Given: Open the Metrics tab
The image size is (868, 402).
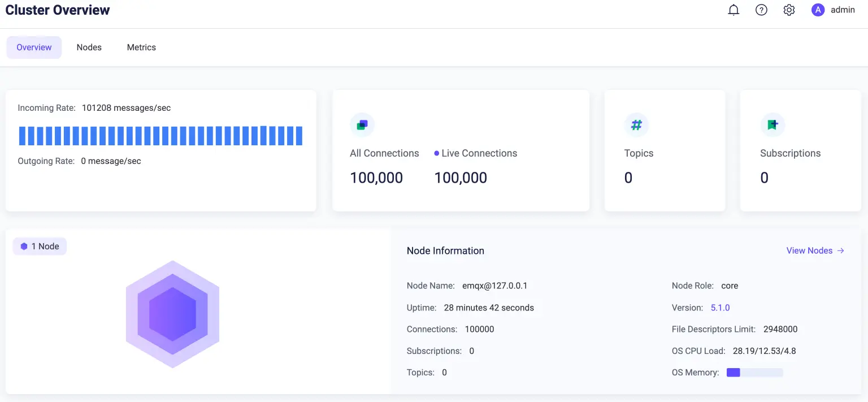Looking at the screenshot, I should (141, 47).
